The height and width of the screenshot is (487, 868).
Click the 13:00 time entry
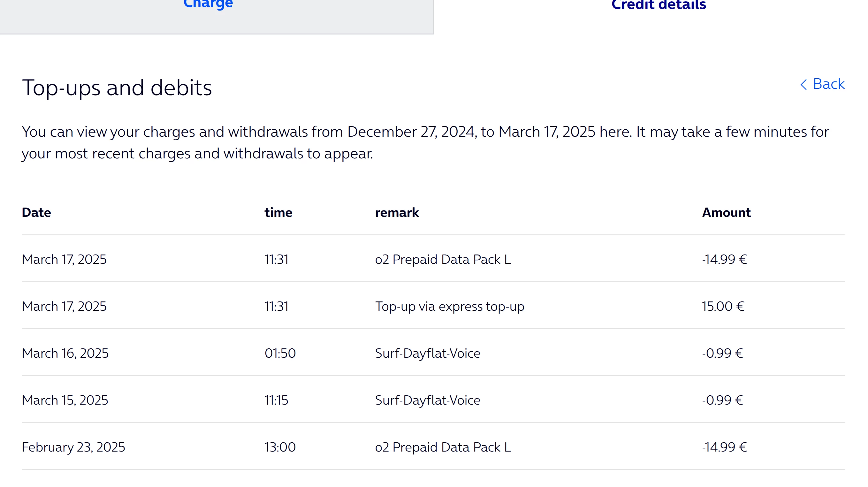coord(280,447)
